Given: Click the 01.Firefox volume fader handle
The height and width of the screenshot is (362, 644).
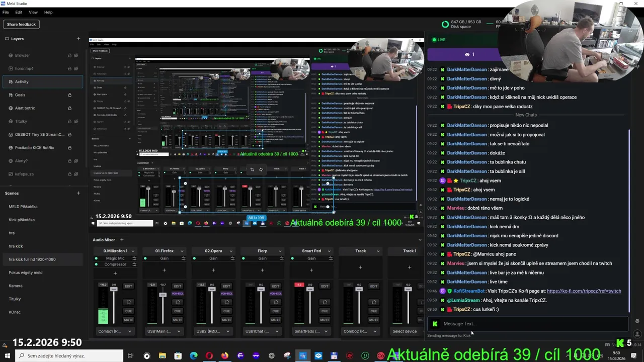Looking at the screenshot, I should (163, 294).
